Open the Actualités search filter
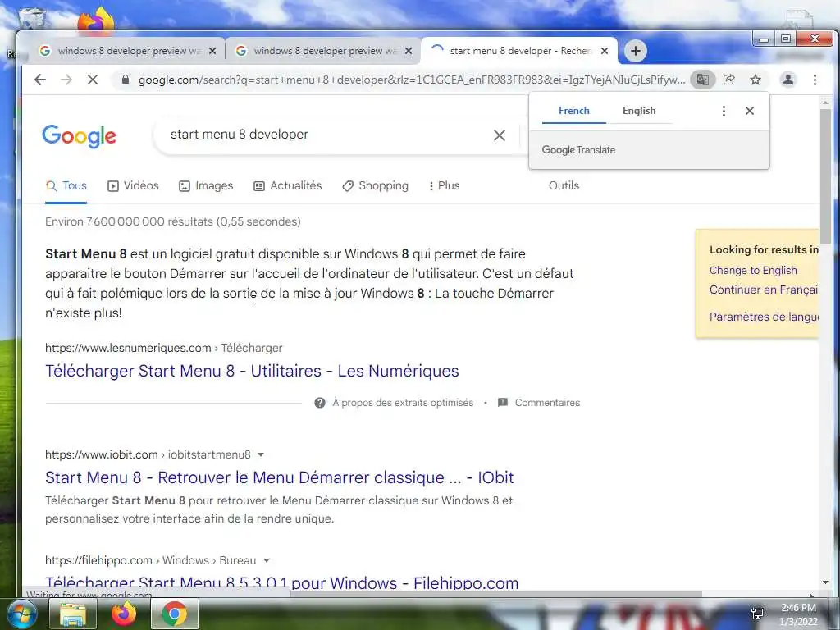This screenshot has height=630, width=840. tap(288, 186)
